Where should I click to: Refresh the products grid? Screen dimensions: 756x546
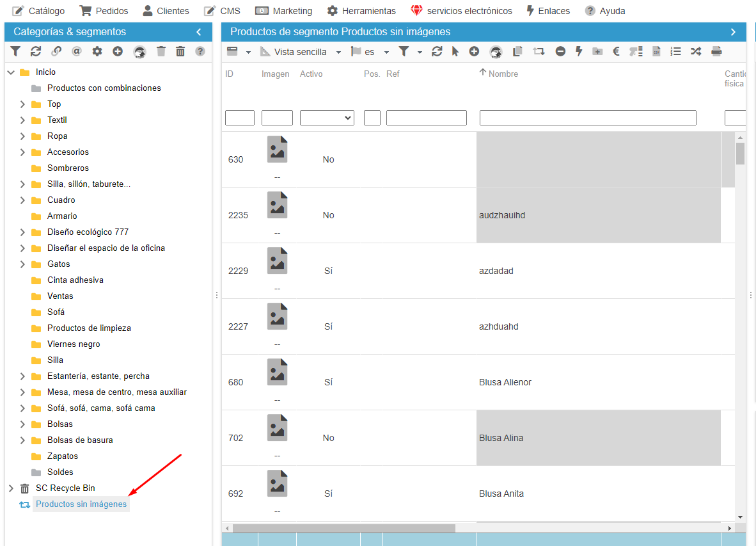pyautogui.click(x=437, y=52)
